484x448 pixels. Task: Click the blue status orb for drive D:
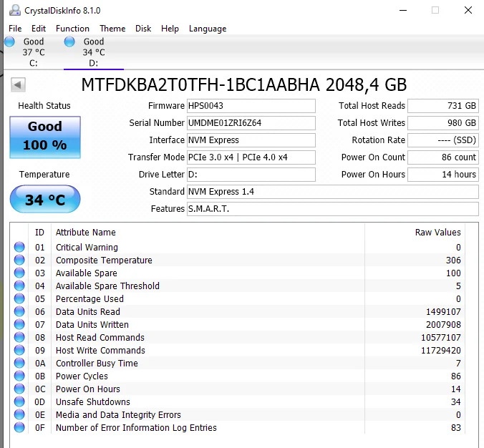[x=69, y=42]
